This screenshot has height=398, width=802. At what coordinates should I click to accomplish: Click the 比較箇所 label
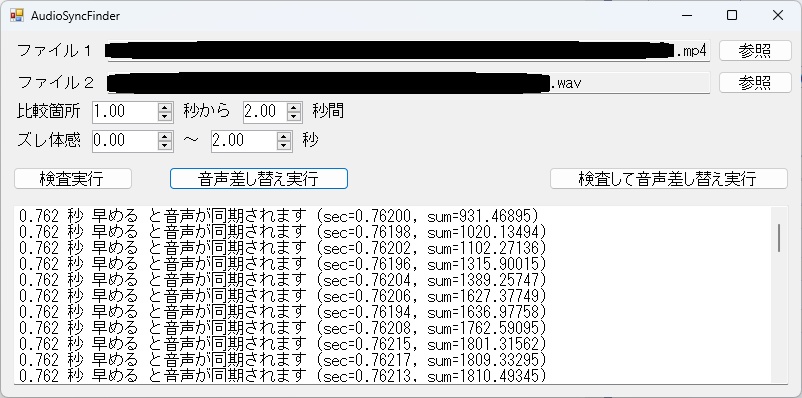49,112
